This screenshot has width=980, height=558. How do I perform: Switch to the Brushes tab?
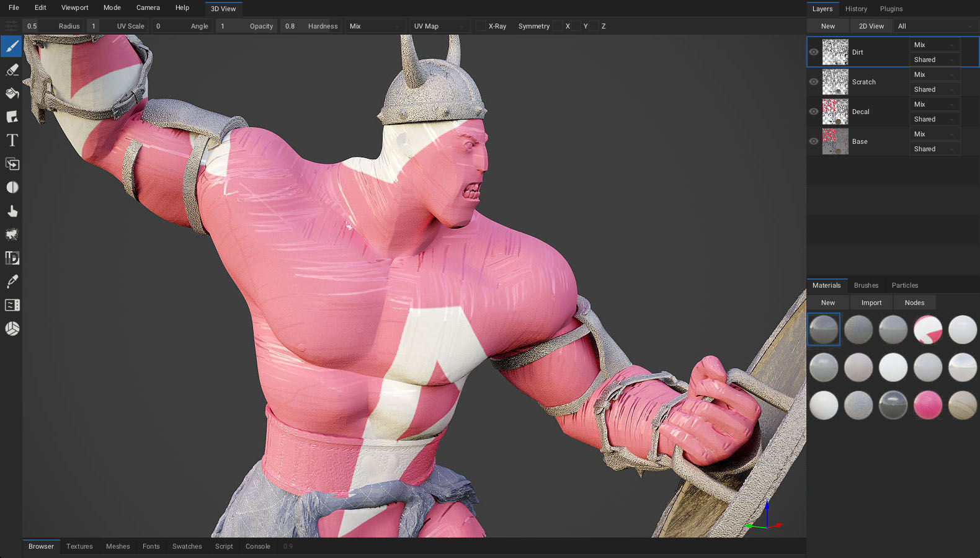pos(866,286)
